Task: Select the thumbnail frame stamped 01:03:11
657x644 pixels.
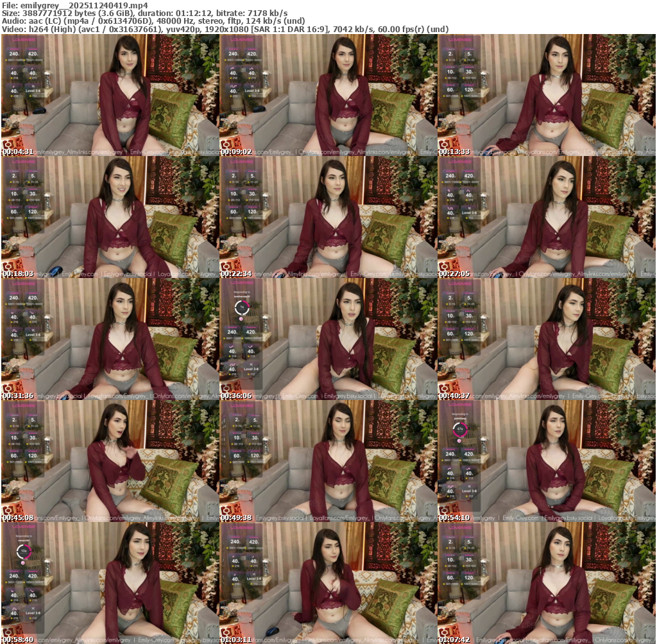Action: pyautogui.click(x=328, y=583)
